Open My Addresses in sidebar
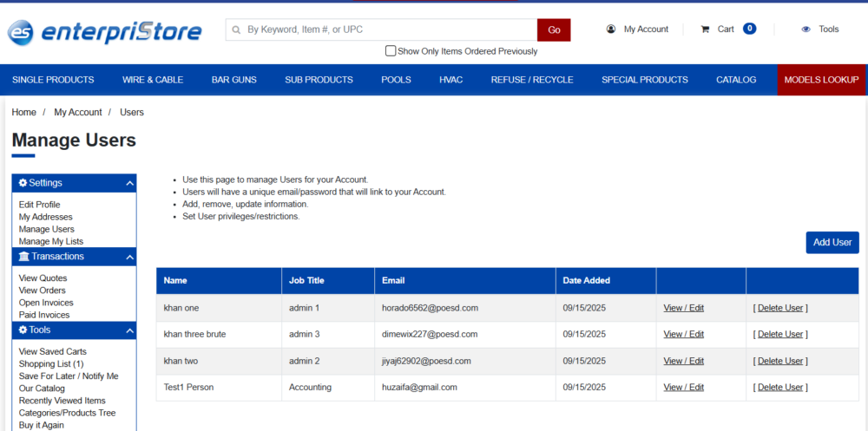 (45, 217)
